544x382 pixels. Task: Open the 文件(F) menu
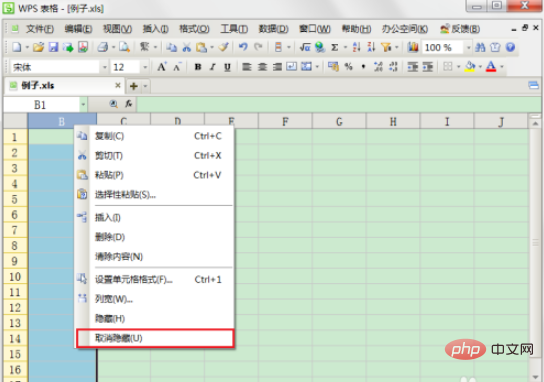point(40,29)
